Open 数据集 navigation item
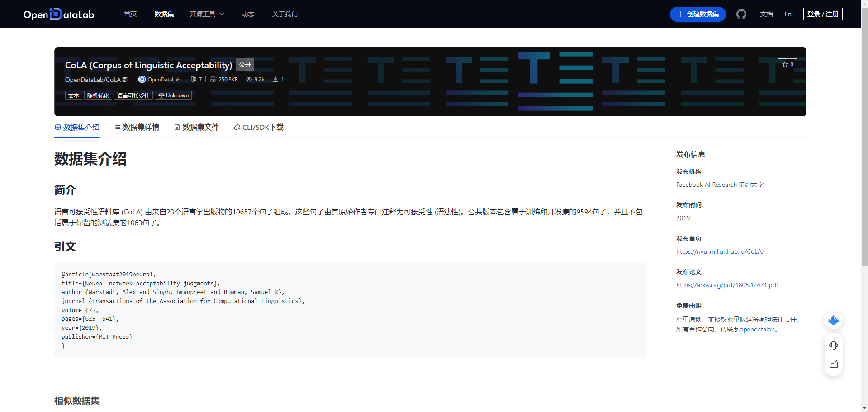Viewport: 868px width, 412px height. coord(164,14)
